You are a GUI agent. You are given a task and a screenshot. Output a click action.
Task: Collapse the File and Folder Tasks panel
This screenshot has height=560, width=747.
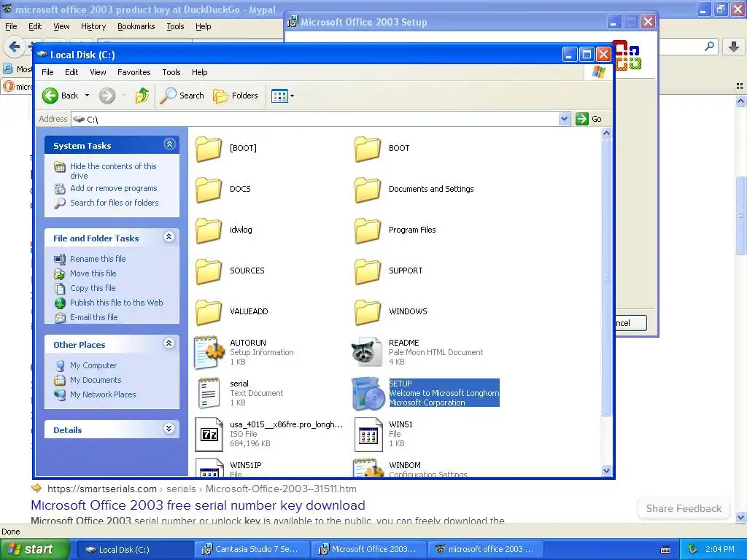click(169, 237)
